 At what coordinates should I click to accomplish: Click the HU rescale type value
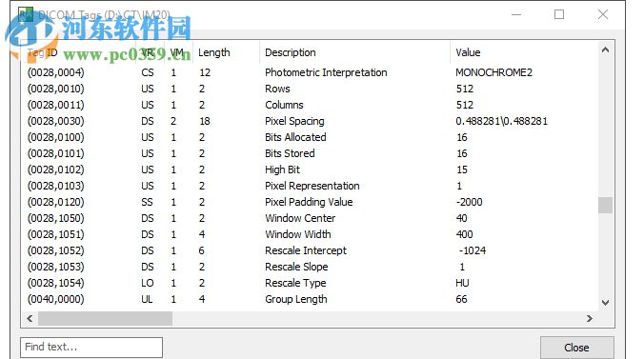click(462, 283)
